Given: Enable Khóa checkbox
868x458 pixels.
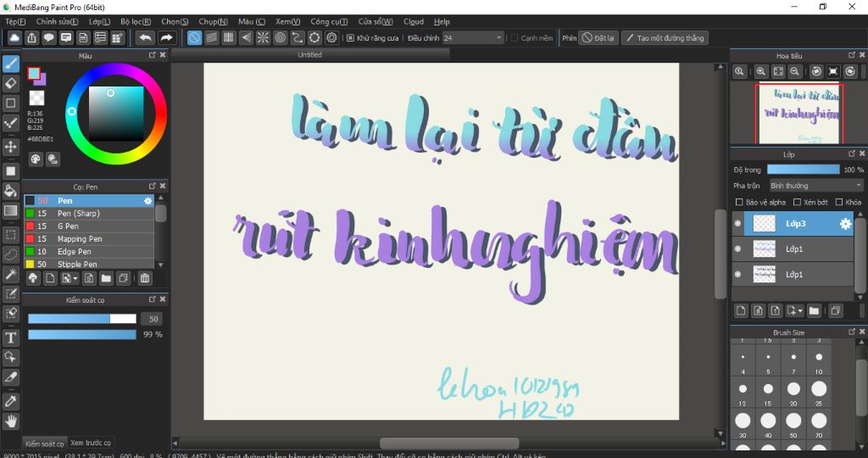Looking at the screenshot, I should 839,202.
